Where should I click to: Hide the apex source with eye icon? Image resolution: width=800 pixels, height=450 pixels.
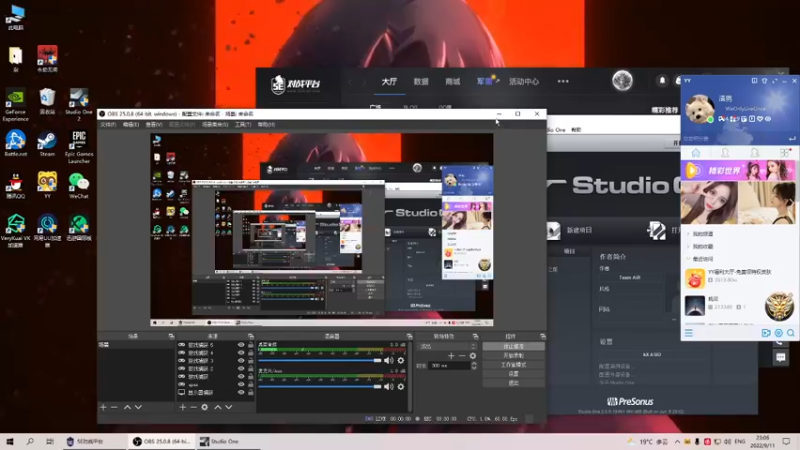pyautogui.click(x=241, y=384)
